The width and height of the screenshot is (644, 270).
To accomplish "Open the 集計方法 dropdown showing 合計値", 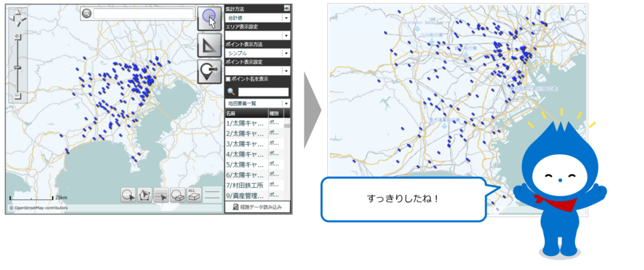I will (x=257, y=18).
